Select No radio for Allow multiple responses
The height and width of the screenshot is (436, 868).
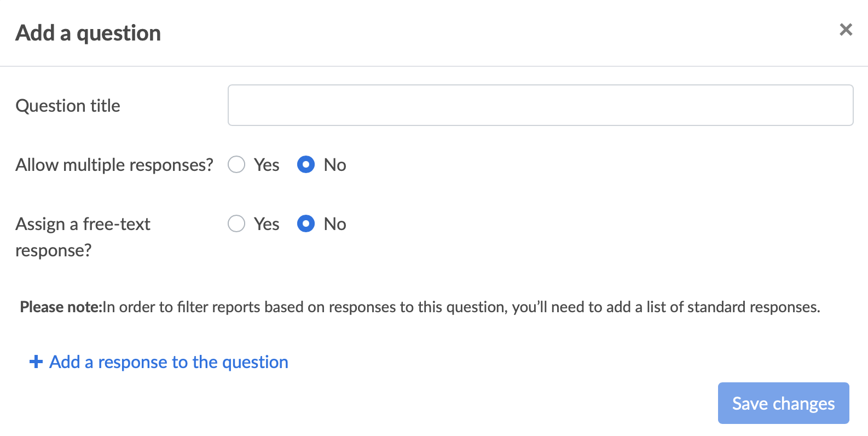pyautogui.click(x=306, y=164)
